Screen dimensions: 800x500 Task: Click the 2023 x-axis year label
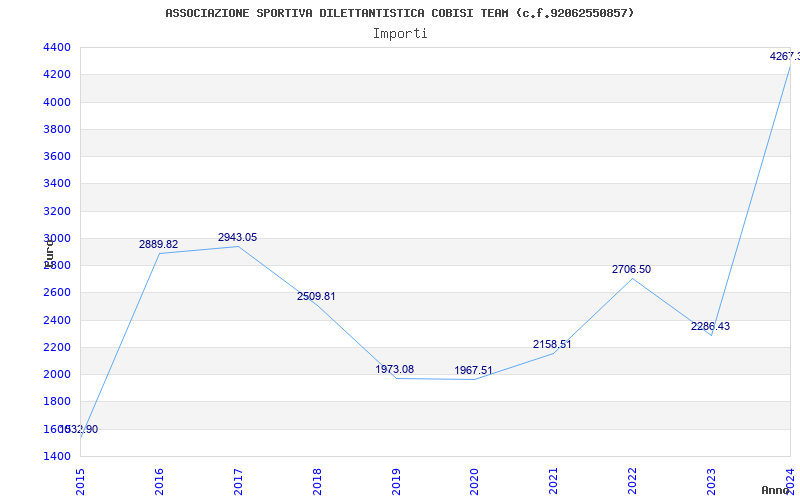coord(711,481)
